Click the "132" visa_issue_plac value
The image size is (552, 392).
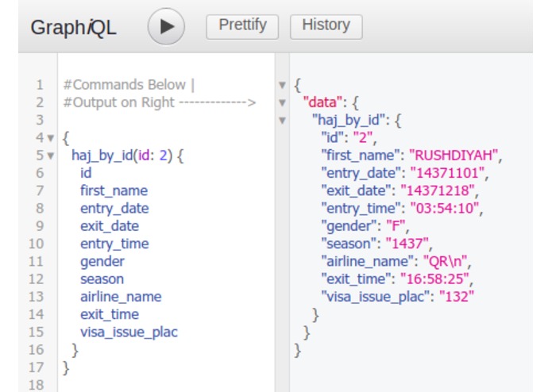click(x=457, y=297)
